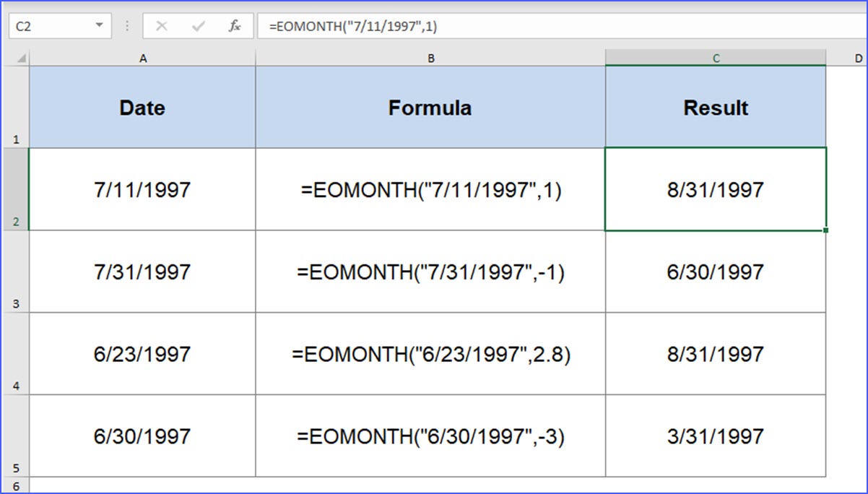Select the formula cell with EOMONTH and -3
This screenshot has width=868, height=494.
430,436
